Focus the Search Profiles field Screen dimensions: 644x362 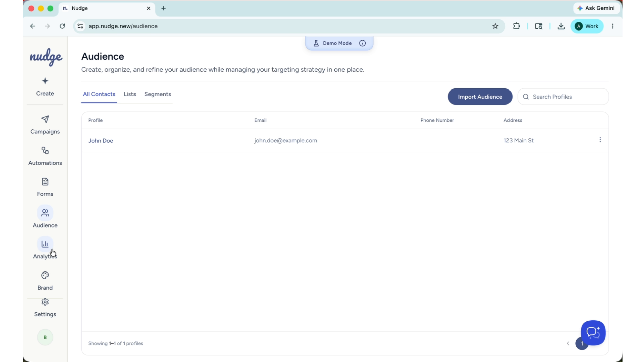pyautogui.click(x=563, y=97)
